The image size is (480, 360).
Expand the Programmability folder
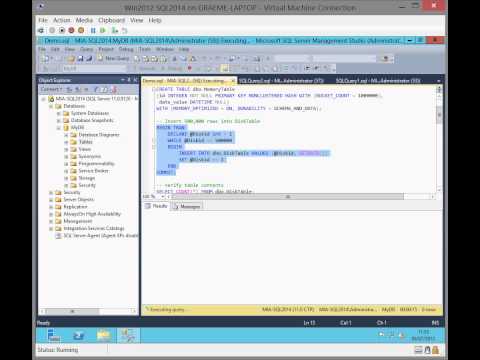[66, 164]
